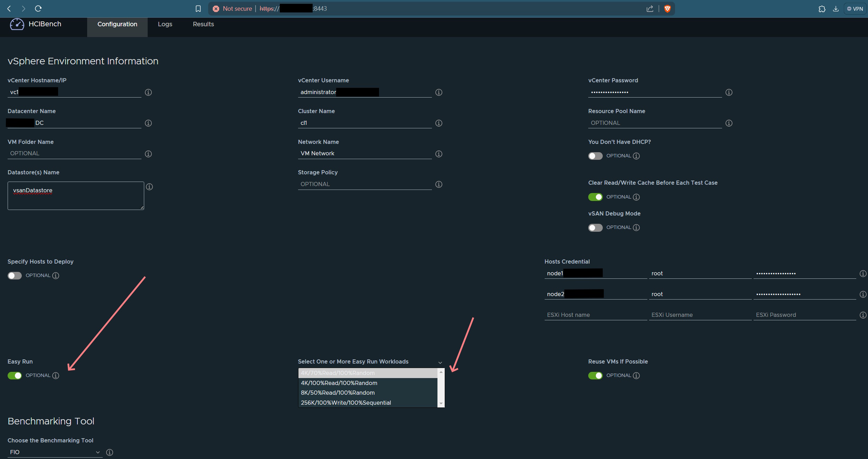Click the Resource Pool Name input field

655,123
